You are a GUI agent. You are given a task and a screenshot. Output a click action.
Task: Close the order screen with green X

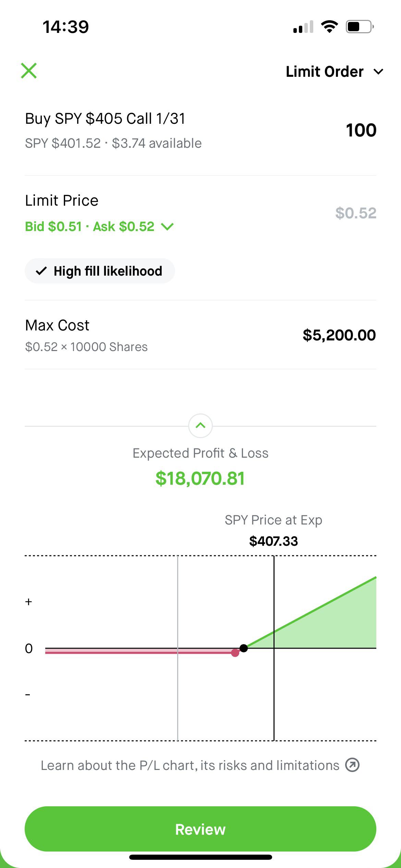pyautogui.click(x=29, y=71)
